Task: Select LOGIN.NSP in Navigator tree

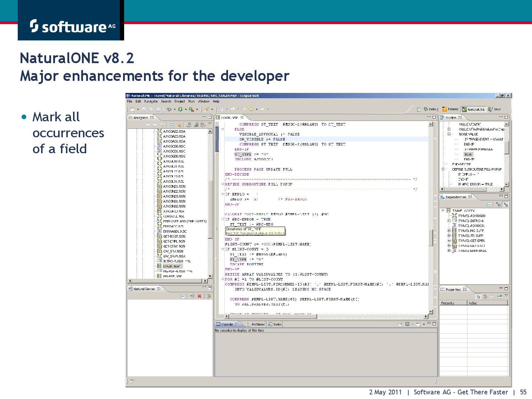Action: coord(172,266)
